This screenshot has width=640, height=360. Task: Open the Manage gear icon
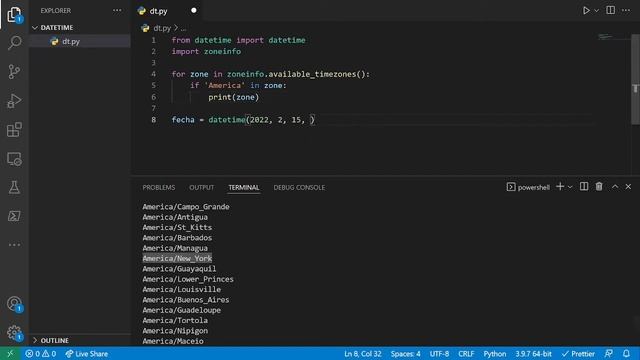click(x=14, y=333)
